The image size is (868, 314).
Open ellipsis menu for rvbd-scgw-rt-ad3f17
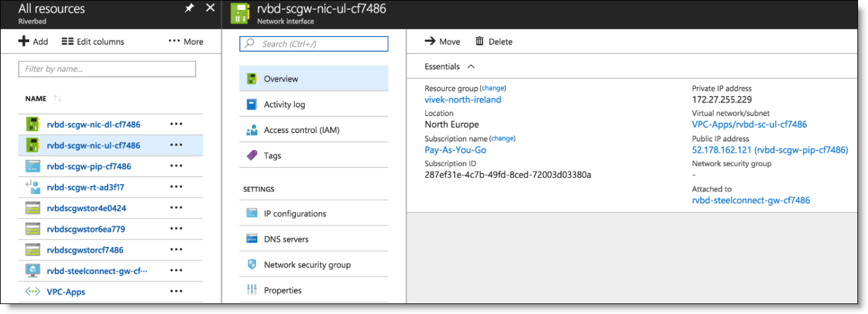coord(176,187)
